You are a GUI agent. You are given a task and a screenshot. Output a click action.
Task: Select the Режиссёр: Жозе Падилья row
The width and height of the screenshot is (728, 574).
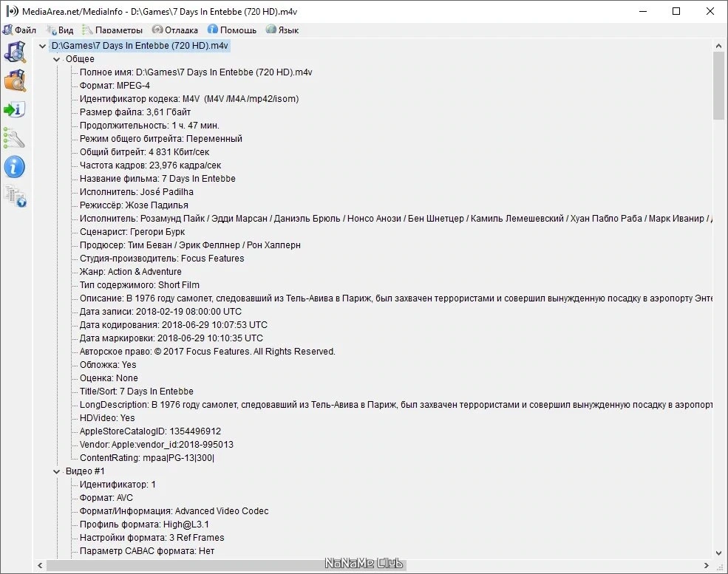134,205
